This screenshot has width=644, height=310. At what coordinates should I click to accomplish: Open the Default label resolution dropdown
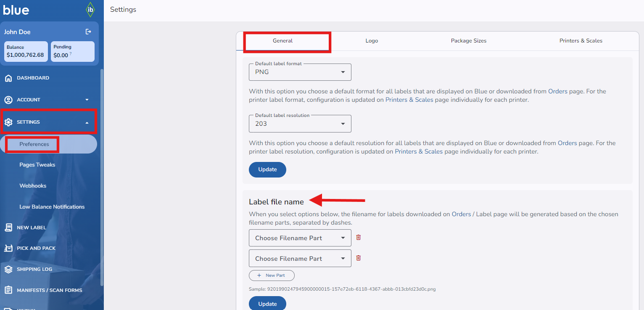(x=300, y=124)
